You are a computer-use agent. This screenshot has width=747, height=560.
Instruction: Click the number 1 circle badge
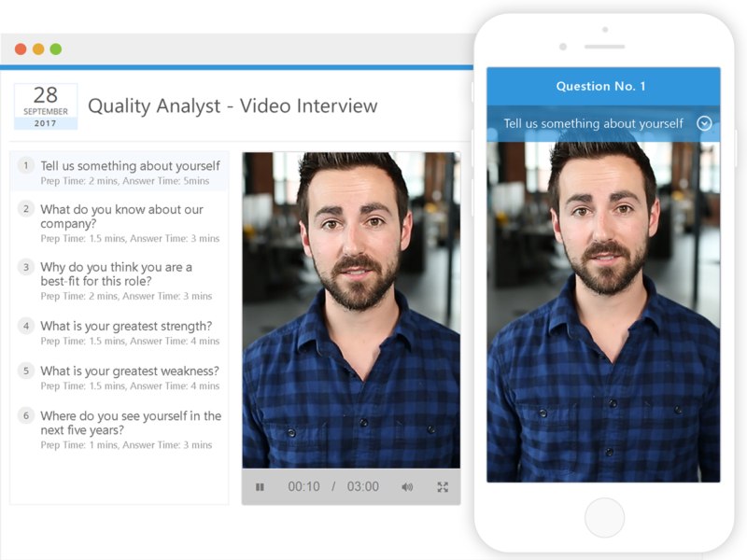point(26,165)
